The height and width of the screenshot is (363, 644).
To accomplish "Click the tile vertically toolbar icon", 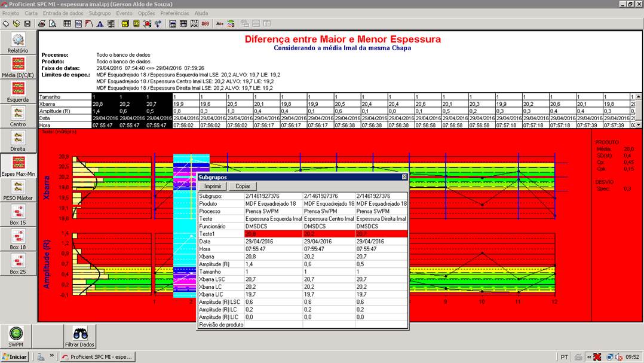I will click(267, 24).
